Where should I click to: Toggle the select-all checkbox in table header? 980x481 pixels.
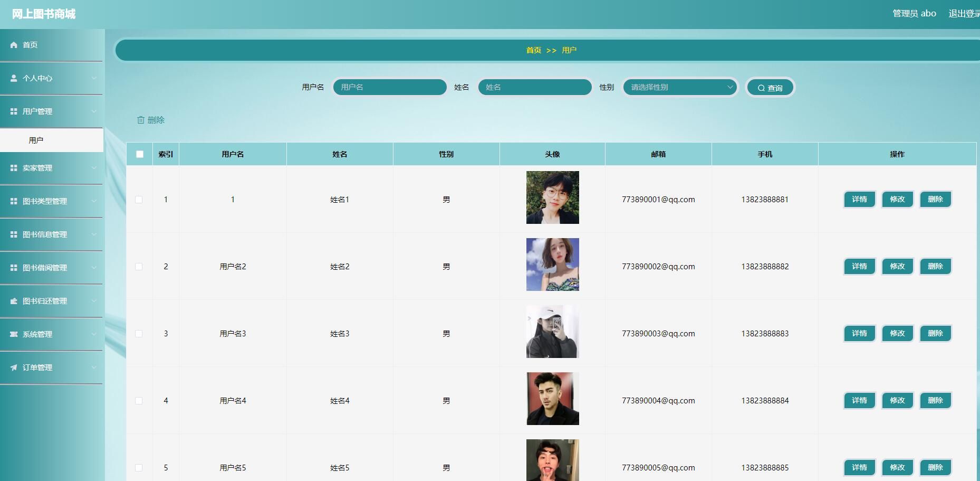pyautogui.click(x=140, y=154)
